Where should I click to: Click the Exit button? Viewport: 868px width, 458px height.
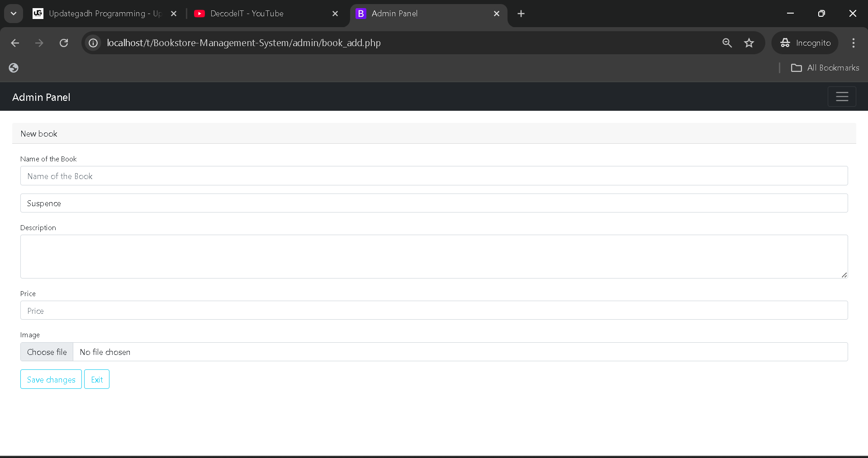(x=97, y=379)
